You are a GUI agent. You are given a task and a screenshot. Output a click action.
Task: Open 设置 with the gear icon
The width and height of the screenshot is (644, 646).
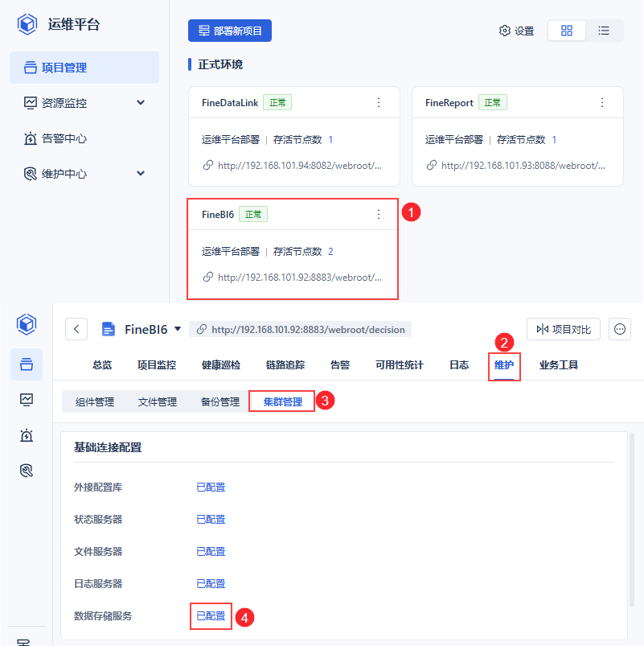coord(516,31)
